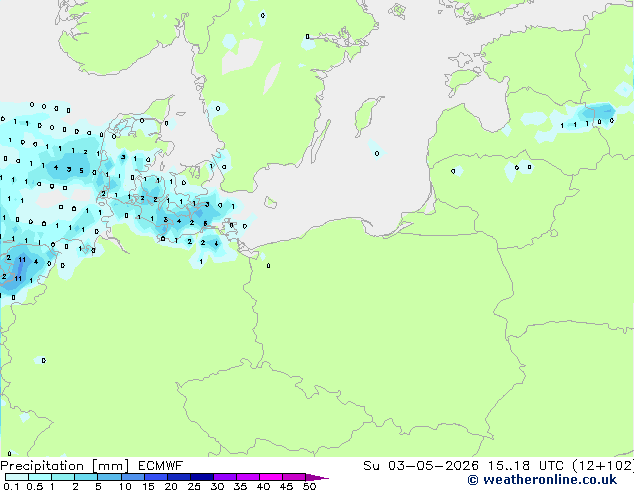This screenshot has height=490, width=634.
Task: Click the '0.1' legend scale label
Action: point(11,486)
